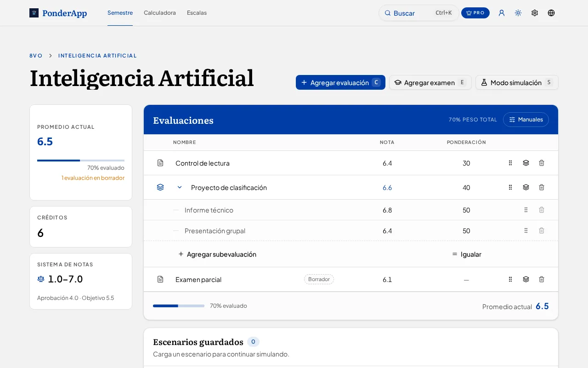588x368 pixels.
Task: Click the Control de lectura name
Action: (203, 163)
